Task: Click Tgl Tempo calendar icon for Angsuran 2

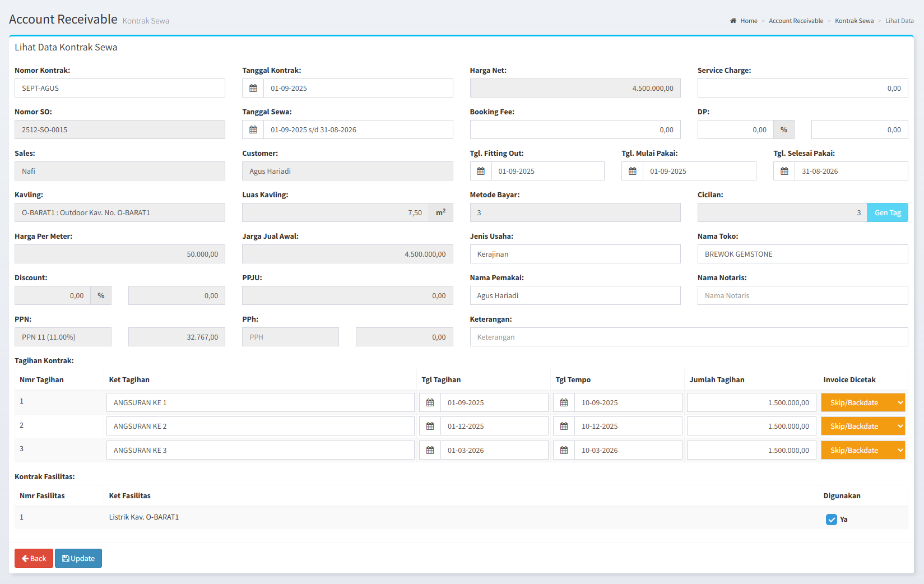Action: click(x=564, y=427)
